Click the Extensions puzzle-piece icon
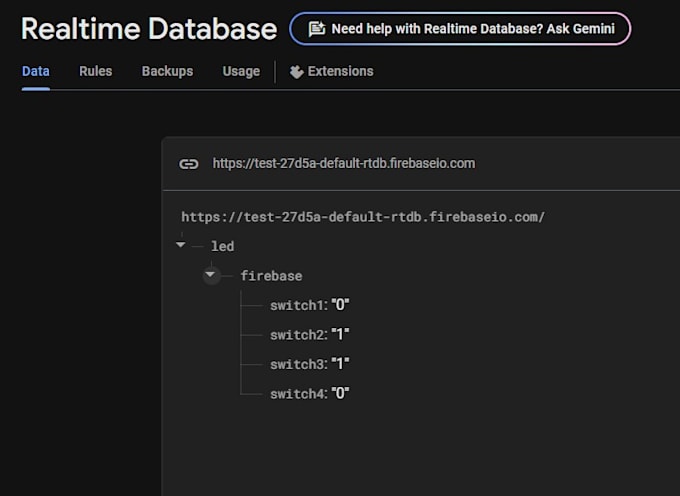 coord(296,72)
